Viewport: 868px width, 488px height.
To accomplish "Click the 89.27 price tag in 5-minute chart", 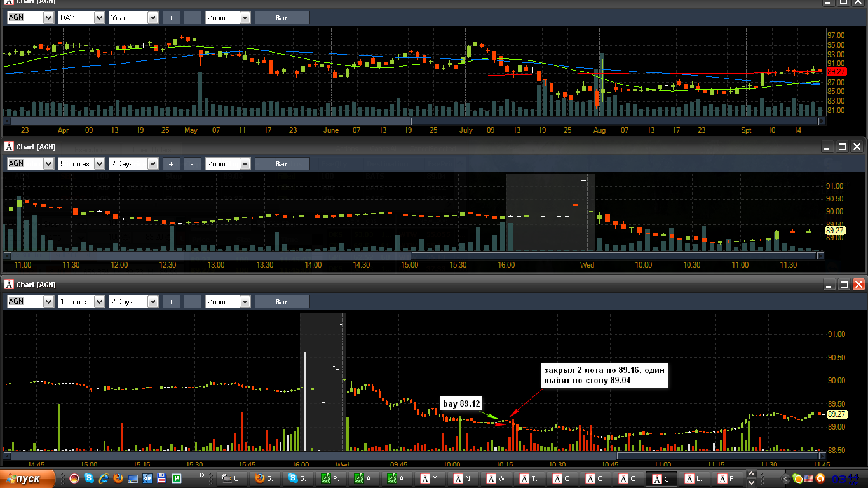I will point(835,230).
